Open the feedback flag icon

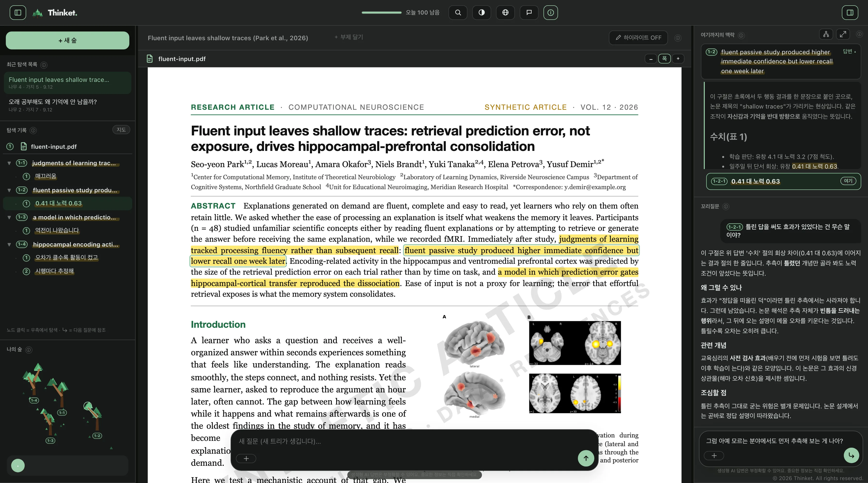[x=529, y=12]
